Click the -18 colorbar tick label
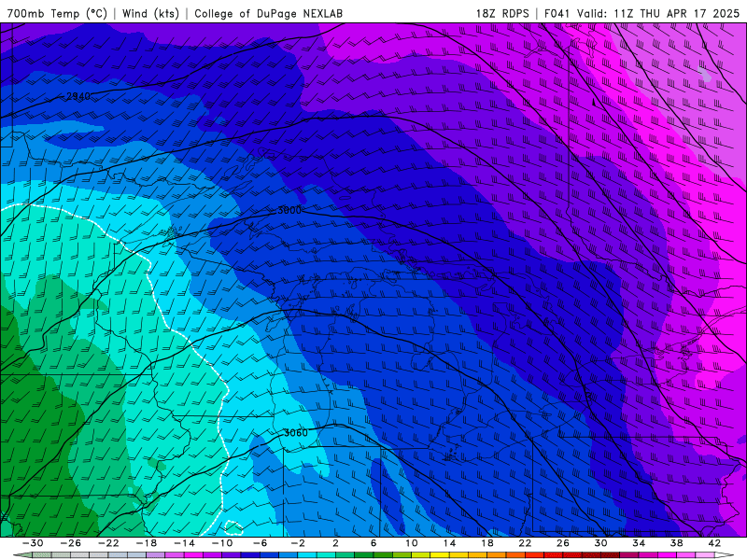This screenshot has width=747, height=560. pos(147,543)
